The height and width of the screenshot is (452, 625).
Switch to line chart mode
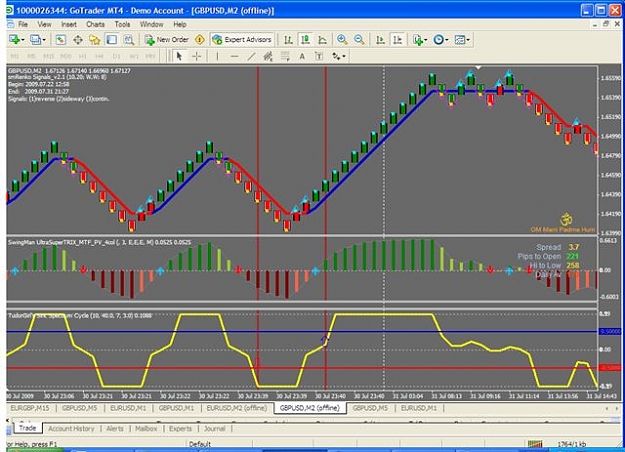(322, 39)
